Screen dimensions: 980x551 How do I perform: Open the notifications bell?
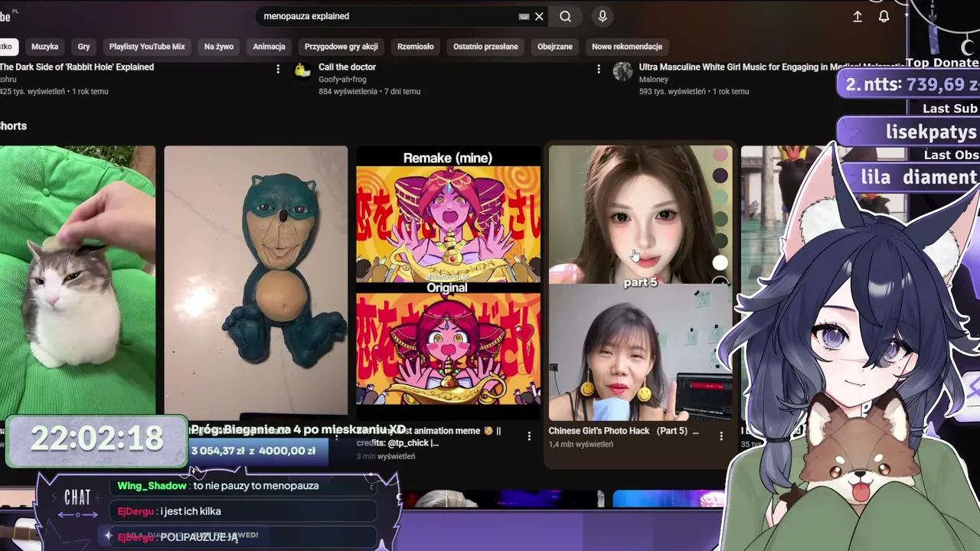(x=884, y=16)
